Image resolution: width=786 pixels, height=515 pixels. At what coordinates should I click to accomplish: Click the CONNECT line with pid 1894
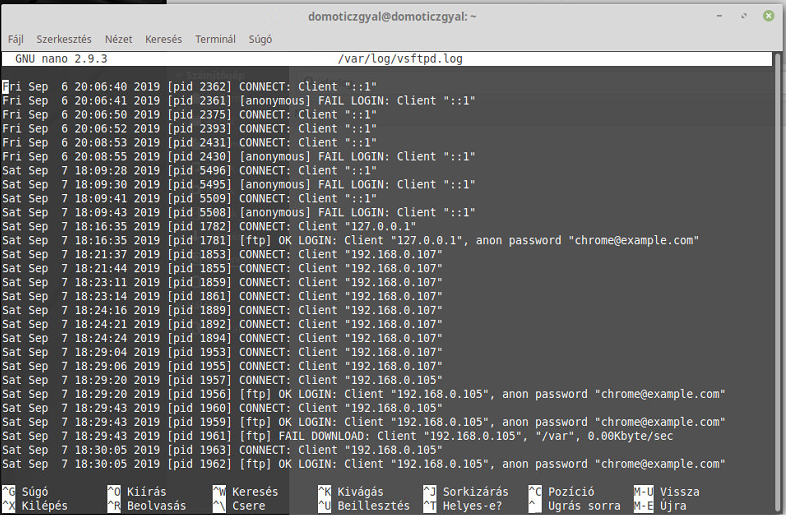point(223,339)
